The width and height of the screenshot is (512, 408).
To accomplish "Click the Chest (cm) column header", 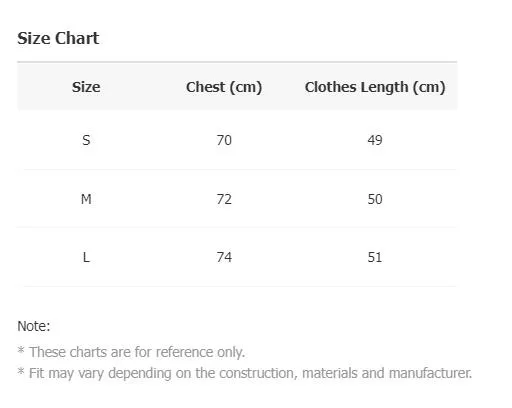I will [224, 87].
